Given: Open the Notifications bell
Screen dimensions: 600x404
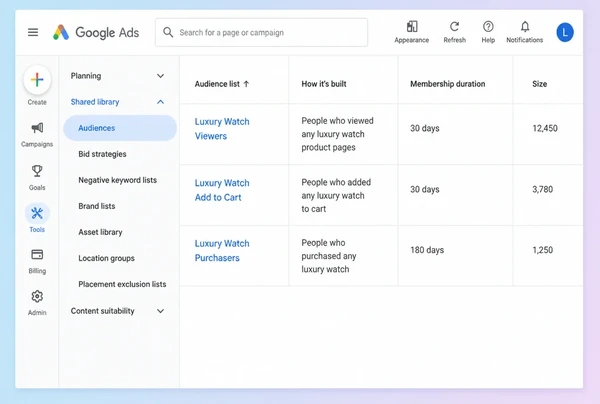Looking at the screenshot, I should coord(525,27).
